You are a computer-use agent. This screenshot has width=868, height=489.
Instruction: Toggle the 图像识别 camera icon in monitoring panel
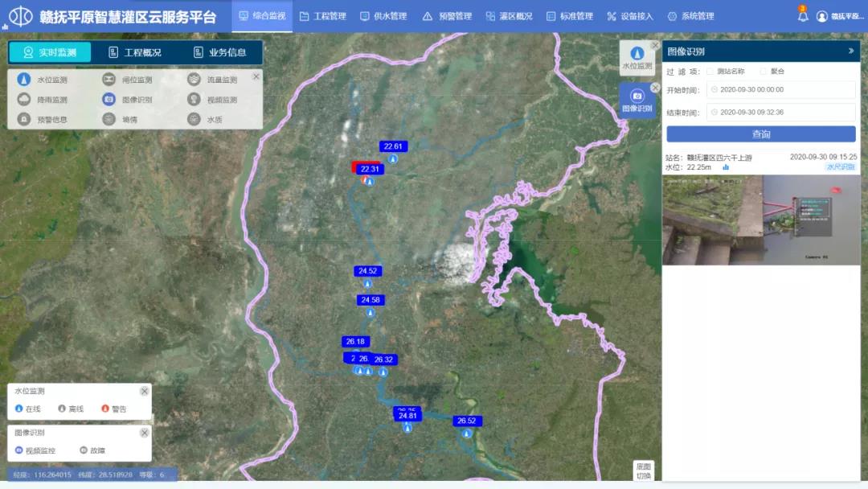pos(108,100)
